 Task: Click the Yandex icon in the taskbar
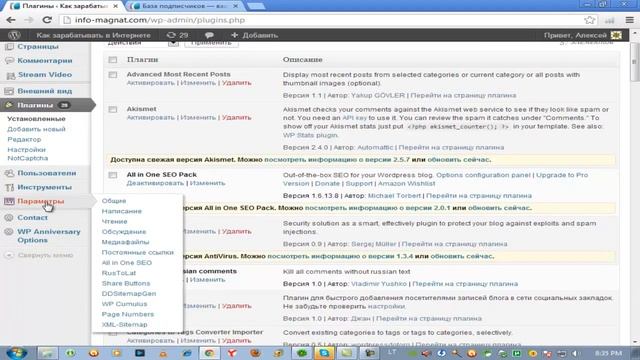[232, 353]
